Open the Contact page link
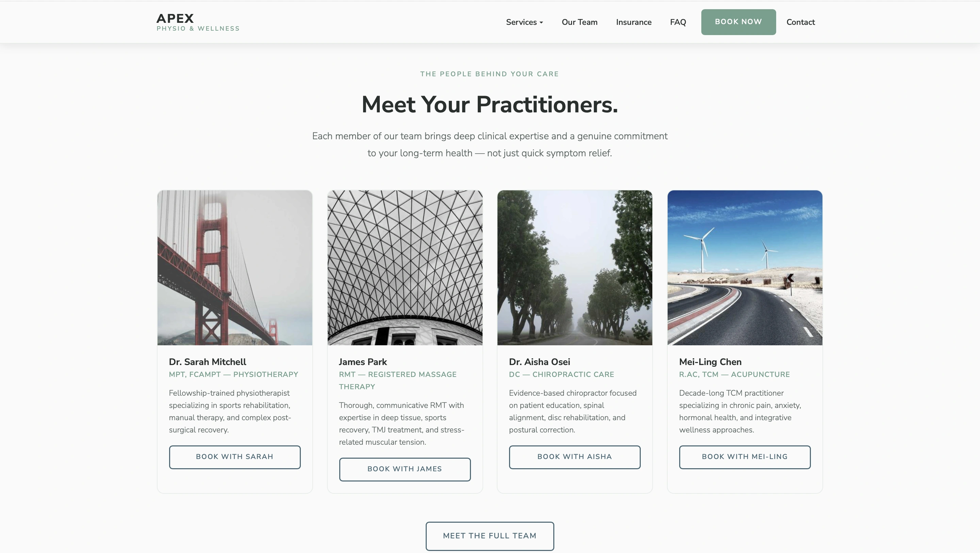 [x=800, y=22]
